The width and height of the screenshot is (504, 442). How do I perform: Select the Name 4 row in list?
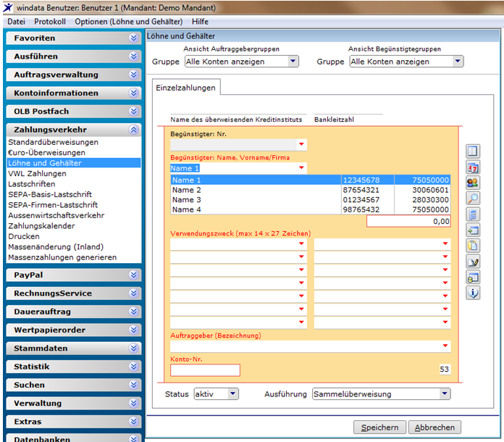(310, 209)
